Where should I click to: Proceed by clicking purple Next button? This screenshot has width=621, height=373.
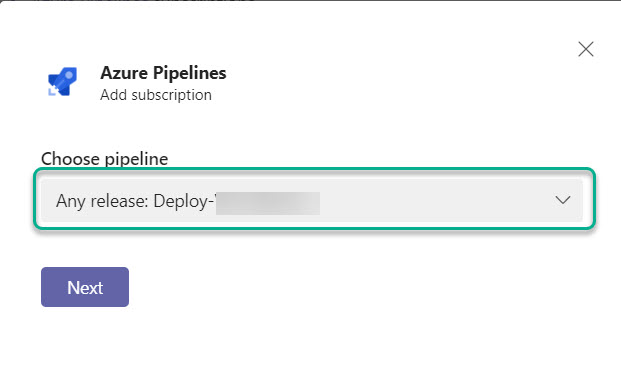point(85,287)
